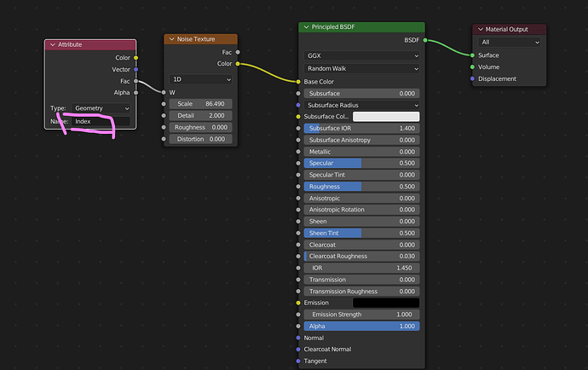This screenshot has width=588, height=370.
Task: Click the Attribute Alpha output socket
Action: click(x=135, y=93)
